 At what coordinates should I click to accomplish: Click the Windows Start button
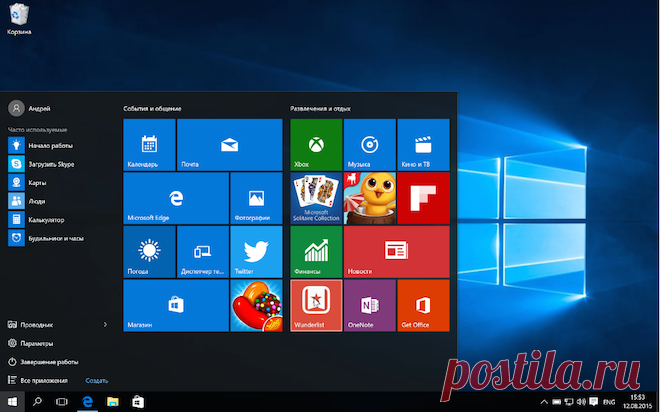[x=12, y=402]
